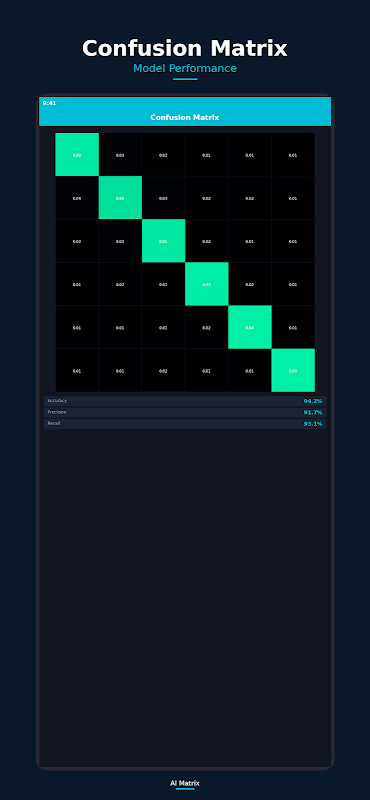Tap the Confusion Matrix header bar title
The image size is (370, 800).
coord(185,117)
